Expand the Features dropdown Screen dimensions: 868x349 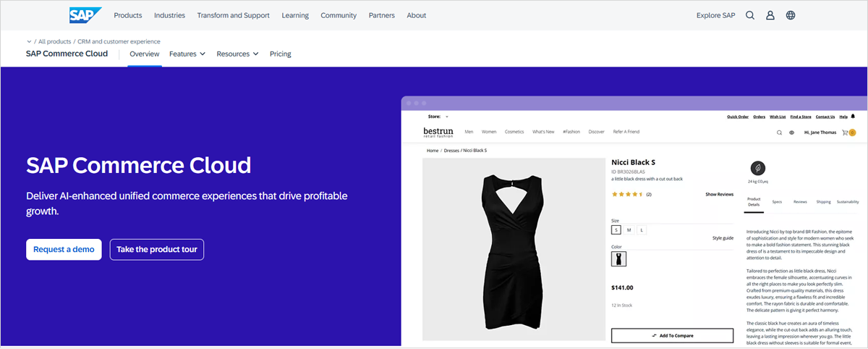click(187, 54)
